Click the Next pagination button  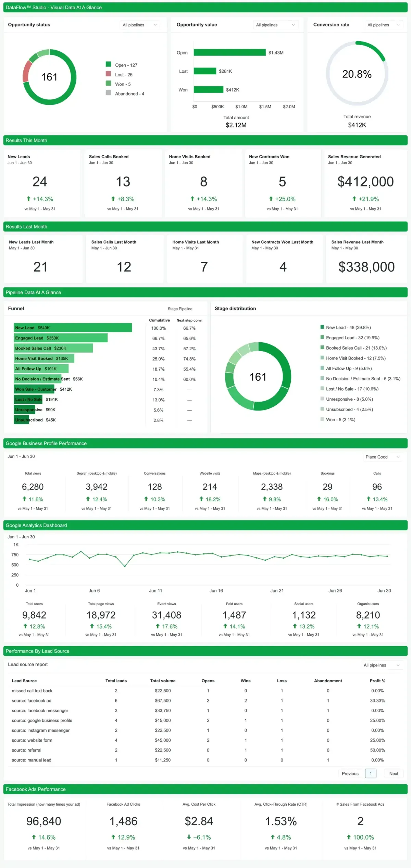[x=394, y=773]
